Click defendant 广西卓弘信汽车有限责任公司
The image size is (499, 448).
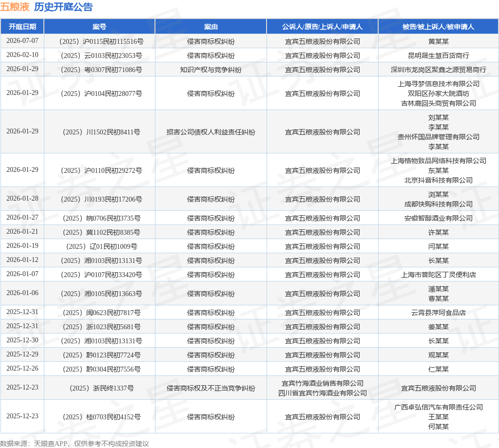(x=438, y=407)
